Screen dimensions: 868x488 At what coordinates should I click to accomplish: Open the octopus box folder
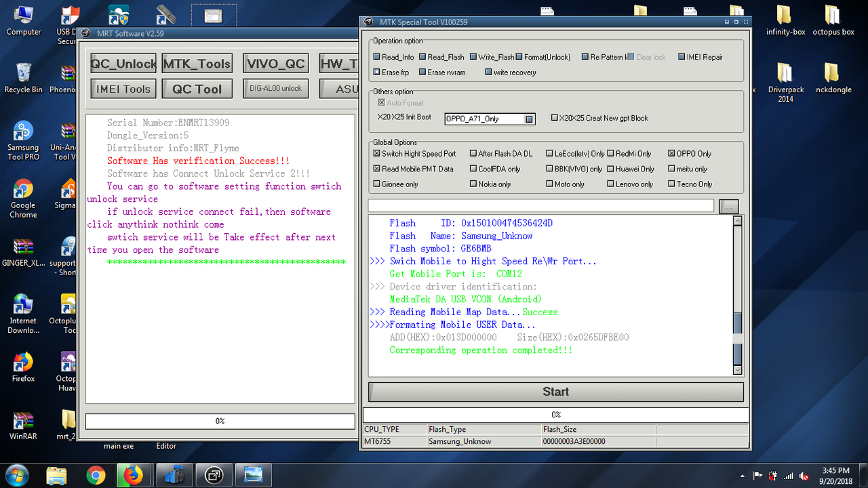(833, 20)
